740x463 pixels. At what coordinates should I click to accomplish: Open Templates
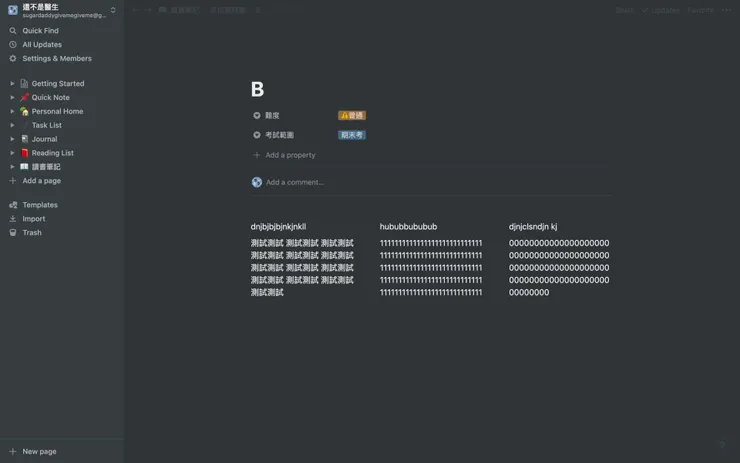pos(40,205)
